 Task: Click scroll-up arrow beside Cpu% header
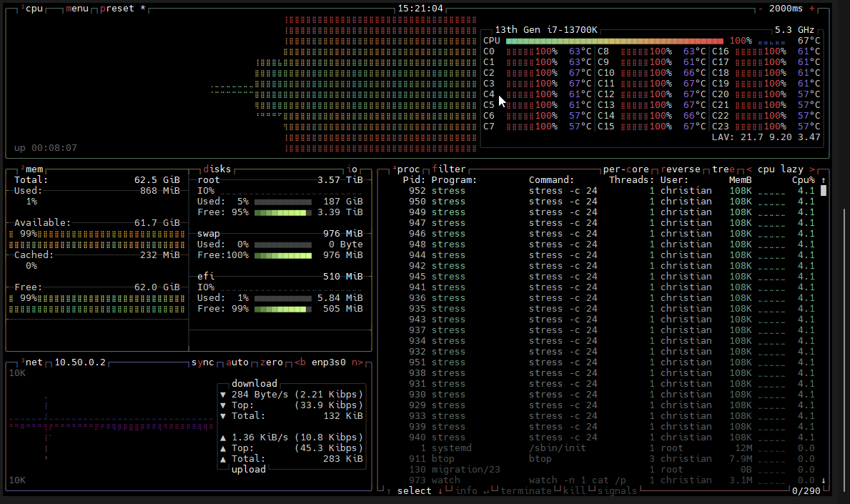coord(824,180)
